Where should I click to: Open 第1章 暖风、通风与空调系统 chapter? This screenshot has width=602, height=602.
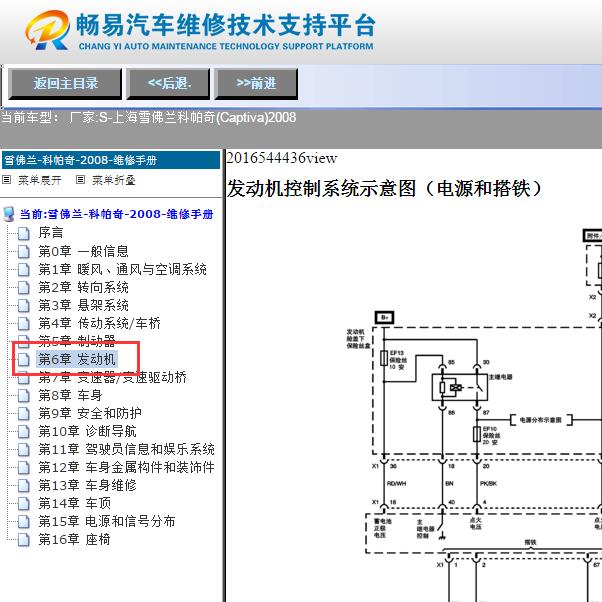coord(122,269)
